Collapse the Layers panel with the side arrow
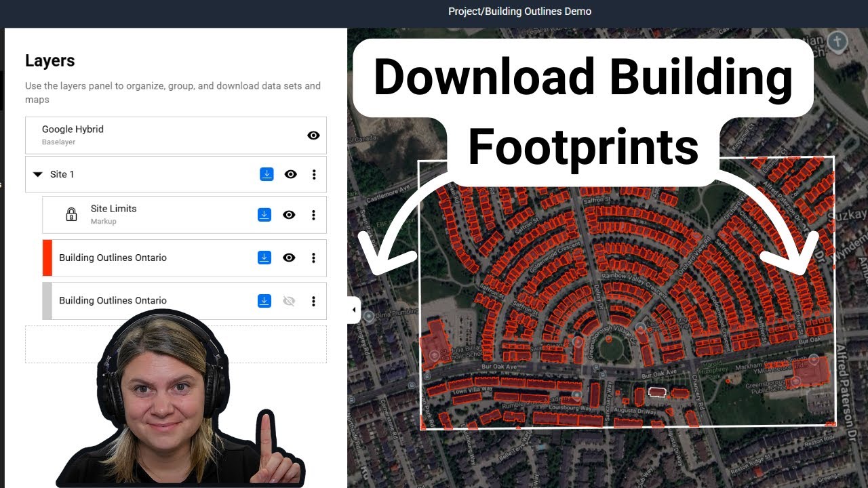868x488 pixels. click(x=353, y=310)
